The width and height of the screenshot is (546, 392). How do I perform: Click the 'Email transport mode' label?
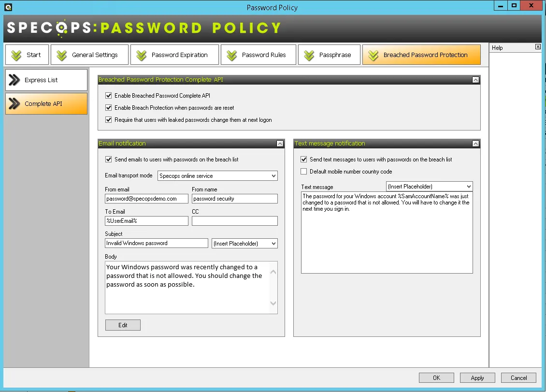129,175
